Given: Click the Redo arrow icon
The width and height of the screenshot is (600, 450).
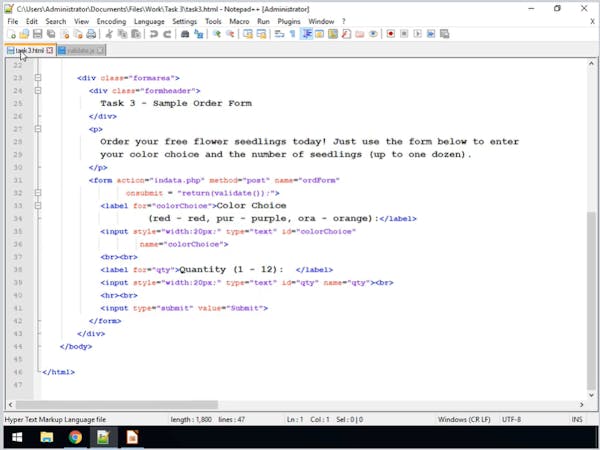Looking at the screenshot, I should pyautogui.click(x=167, y=34).
